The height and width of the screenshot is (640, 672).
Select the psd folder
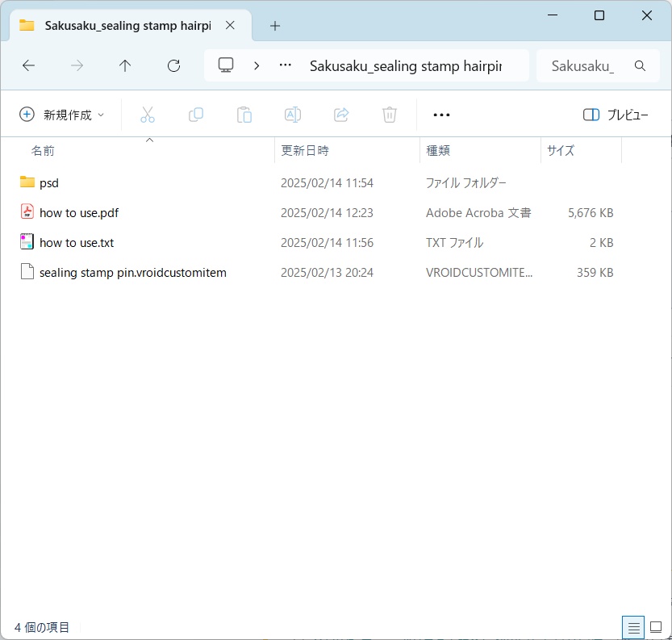tap(316, 183)
